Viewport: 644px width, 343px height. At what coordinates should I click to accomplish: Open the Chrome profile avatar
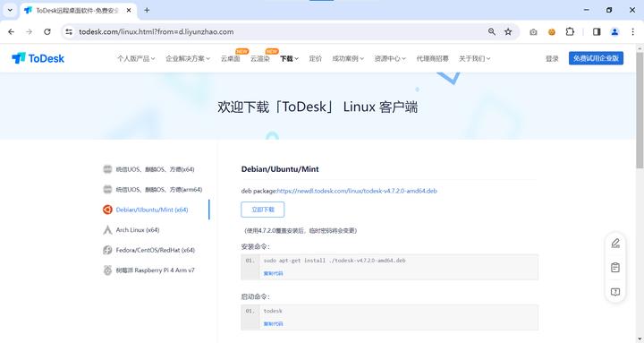(x=614, y=31)
